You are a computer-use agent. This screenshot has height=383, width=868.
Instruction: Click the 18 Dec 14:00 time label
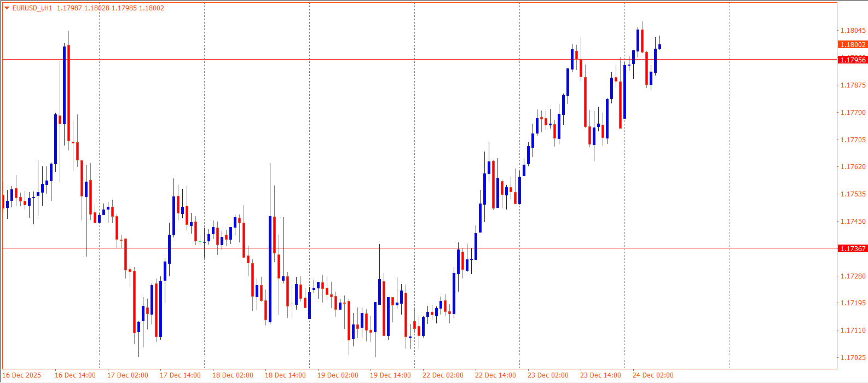point(285,375)
